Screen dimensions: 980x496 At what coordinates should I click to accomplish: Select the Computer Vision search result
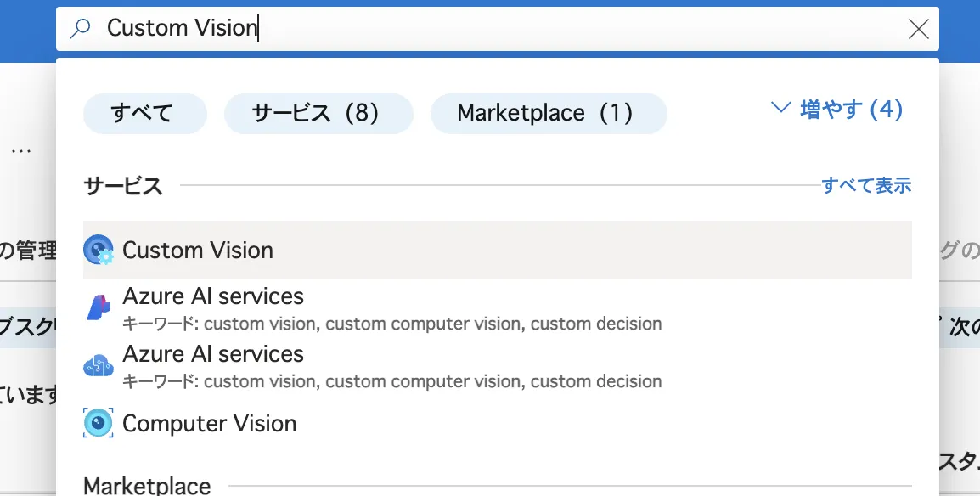coord(209,423)
